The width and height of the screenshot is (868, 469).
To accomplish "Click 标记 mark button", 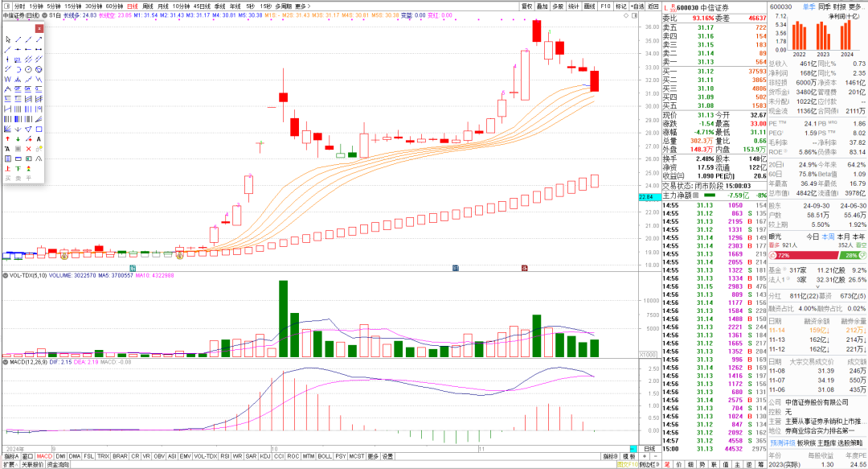I will pyautogui.click(x=621, y=6).
